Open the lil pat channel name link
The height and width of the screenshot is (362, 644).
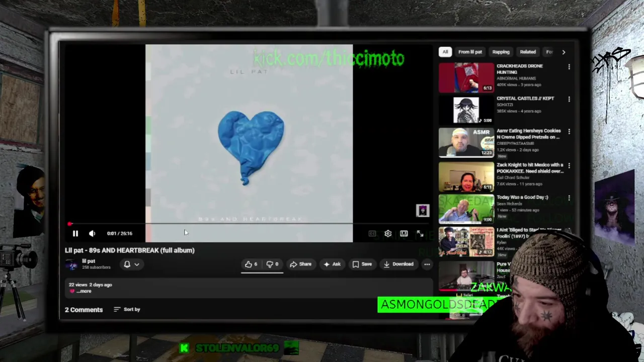pos(89,261)
